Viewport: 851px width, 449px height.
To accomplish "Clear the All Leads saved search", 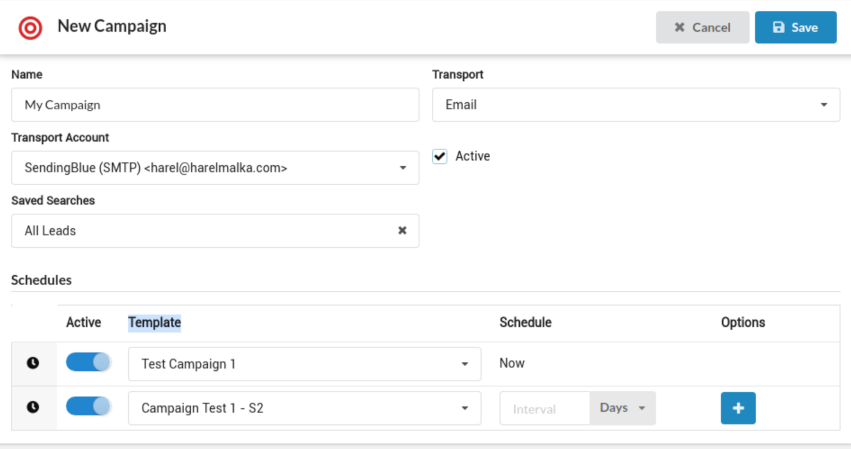I will tap(402, 230).
